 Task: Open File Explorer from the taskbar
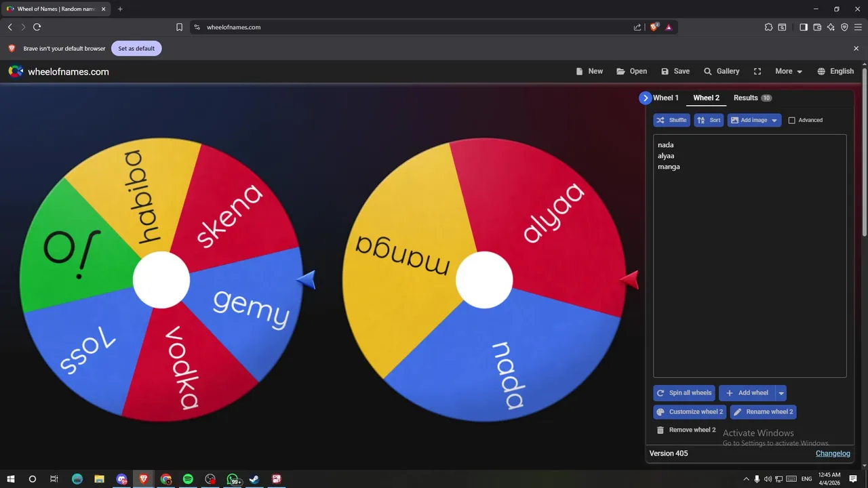pos(99,479)
